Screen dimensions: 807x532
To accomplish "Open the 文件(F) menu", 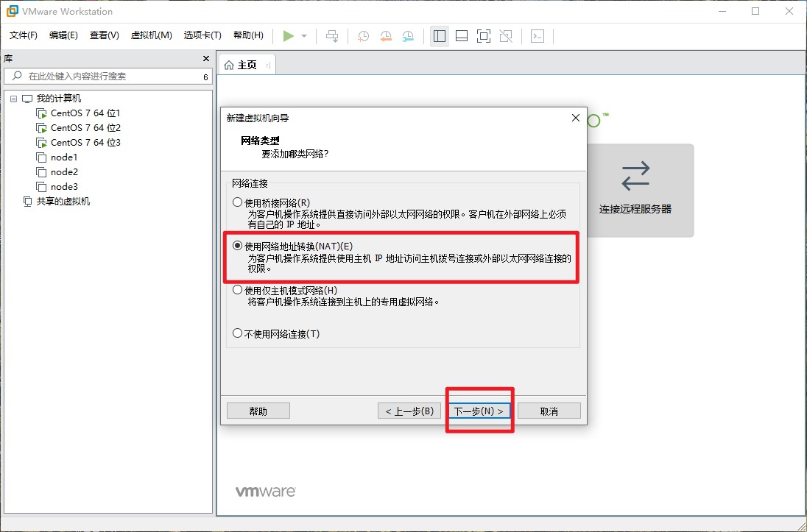I will [x=24, y=35].
